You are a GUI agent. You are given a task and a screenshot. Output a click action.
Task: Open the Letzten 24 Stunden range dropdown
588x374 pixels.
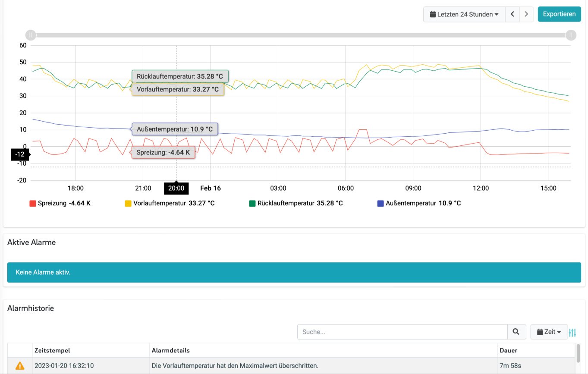click(464, 14)
